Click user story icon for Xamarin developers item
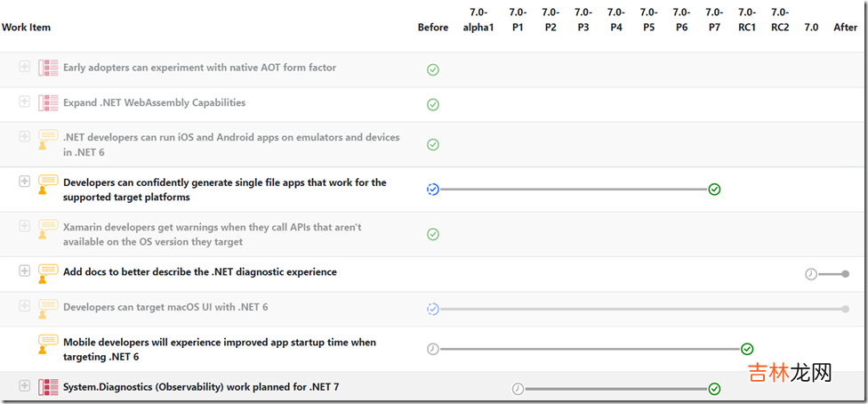 [48, 233]
